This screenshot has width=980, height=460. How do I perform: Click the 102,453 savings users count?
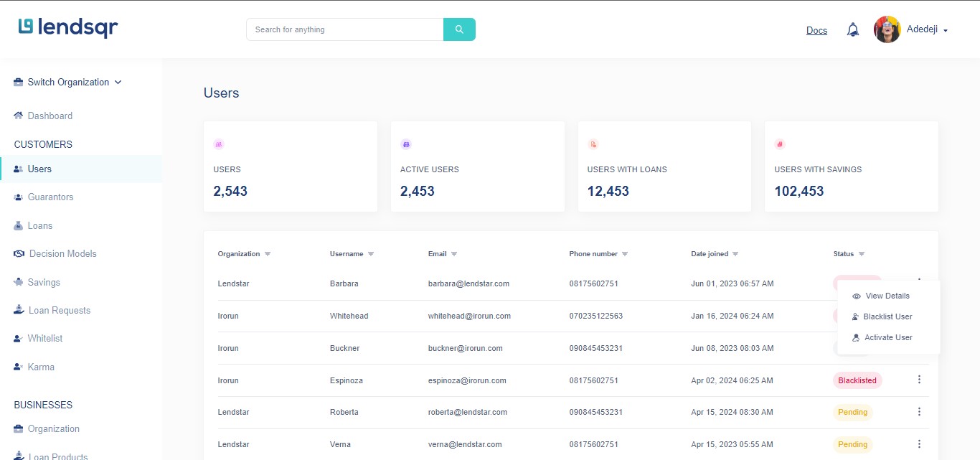click(799, 192)
